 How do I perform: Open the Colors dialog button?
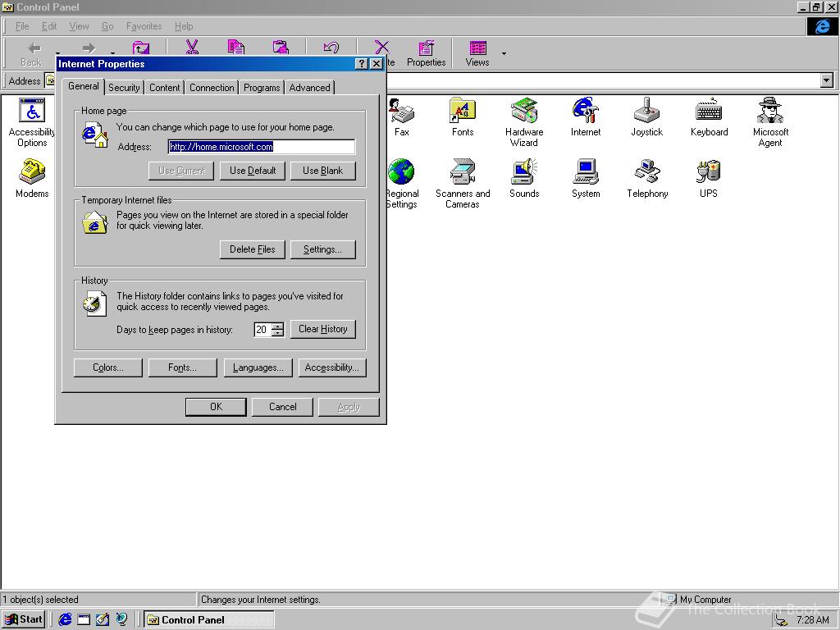click(108, 368)
